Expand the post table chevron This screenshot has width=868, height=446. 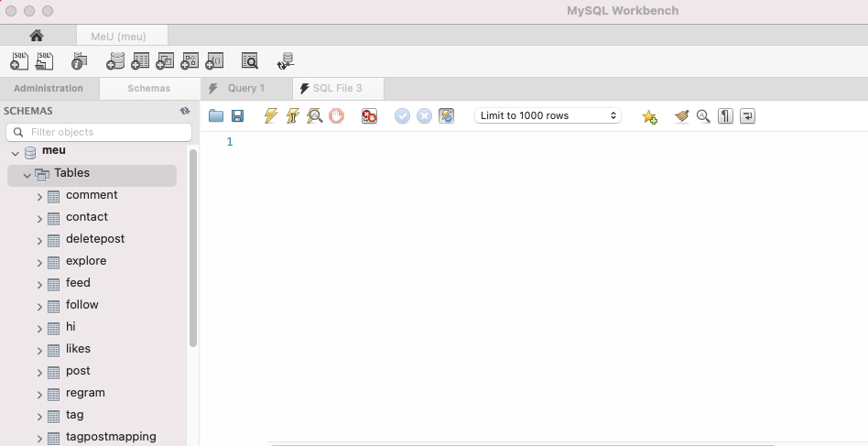39,373
